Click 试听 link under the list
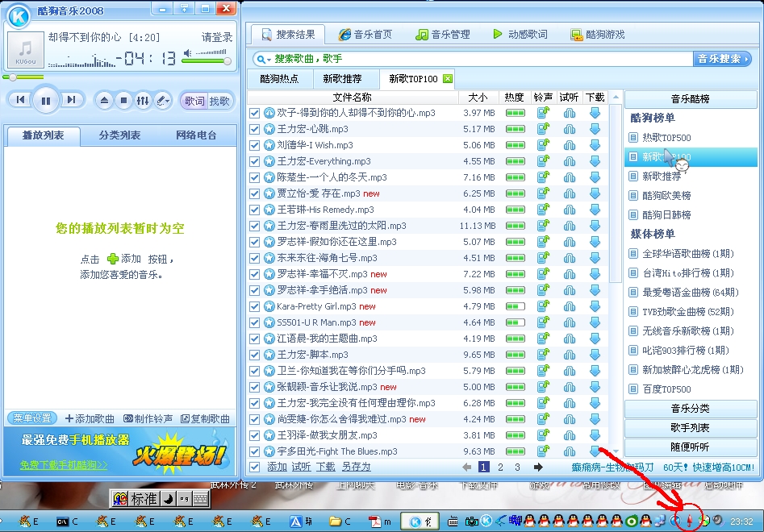This screenshot has height=532, width=764. tap(301, 468)
